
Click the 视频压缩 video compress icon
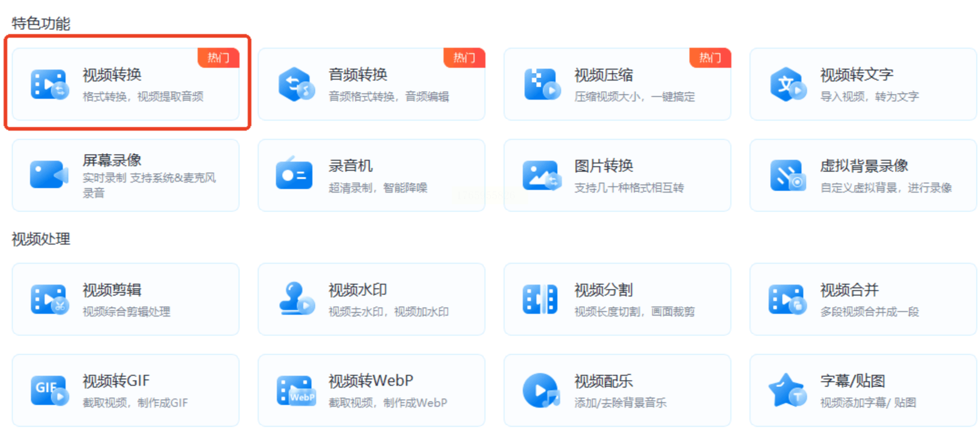click(542, 85)
